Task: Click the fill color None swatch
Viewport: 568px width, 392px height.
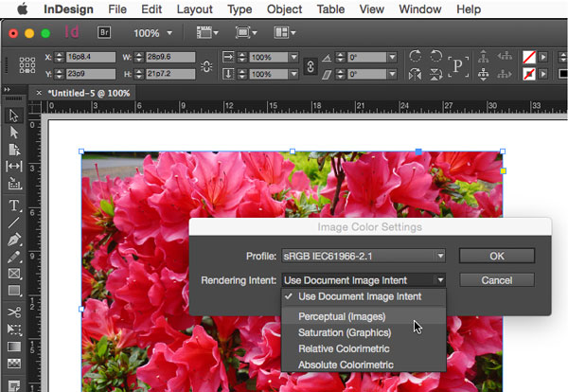Action: pos(529,57)
